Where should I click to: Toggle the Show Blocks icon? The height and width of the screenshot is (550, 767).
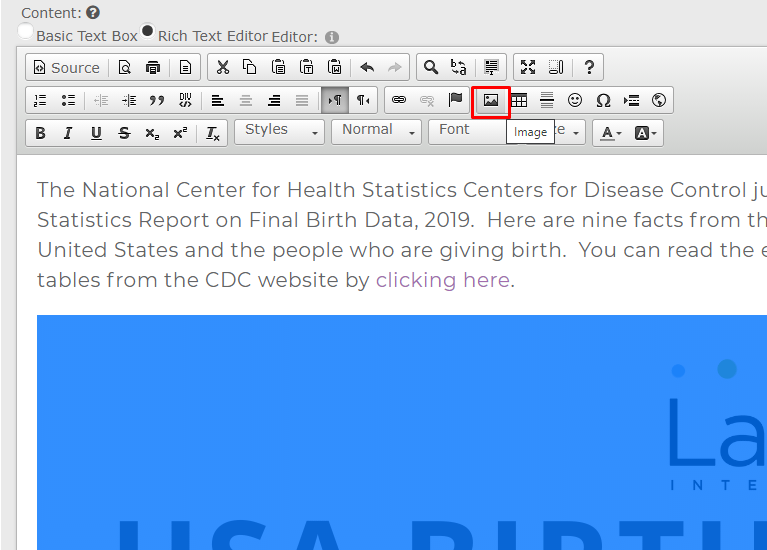556,67
